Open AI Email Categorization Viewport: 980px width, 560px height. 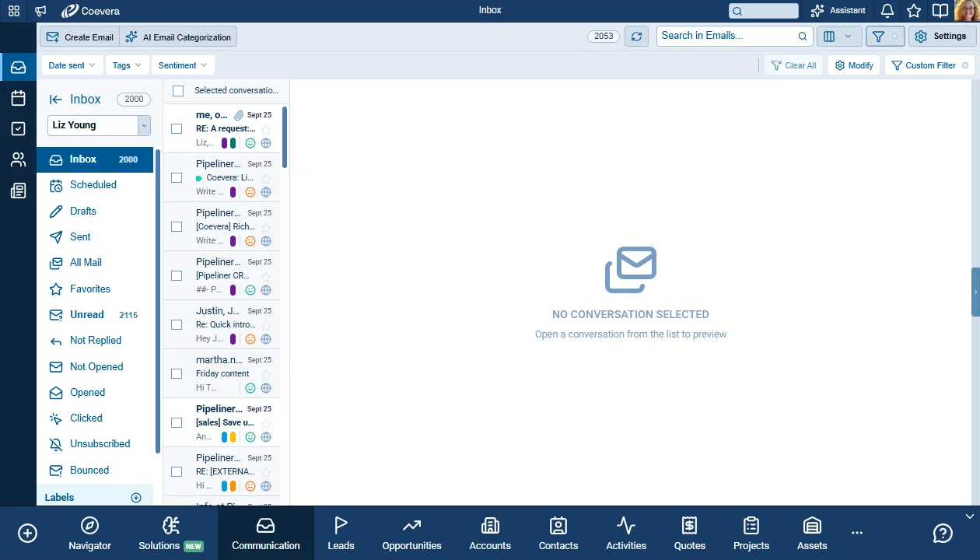[x=178, y=37]
